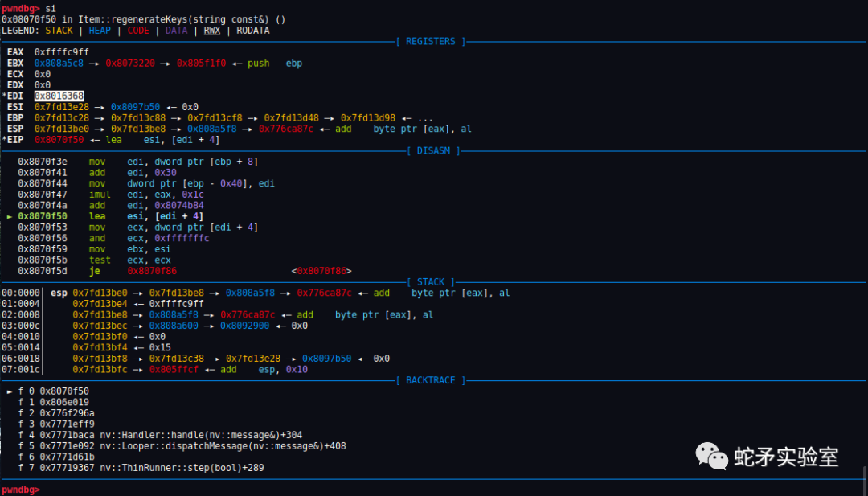Screen dimensions: 868x496
Task: Click stack offset 02:0008 row label
Action: pyautogui.click(x=20, y=315)
